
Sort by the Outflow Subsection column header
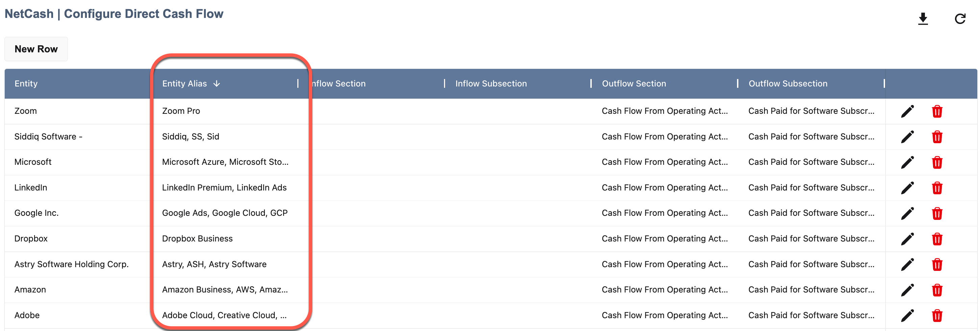click(x=788, y=84)
